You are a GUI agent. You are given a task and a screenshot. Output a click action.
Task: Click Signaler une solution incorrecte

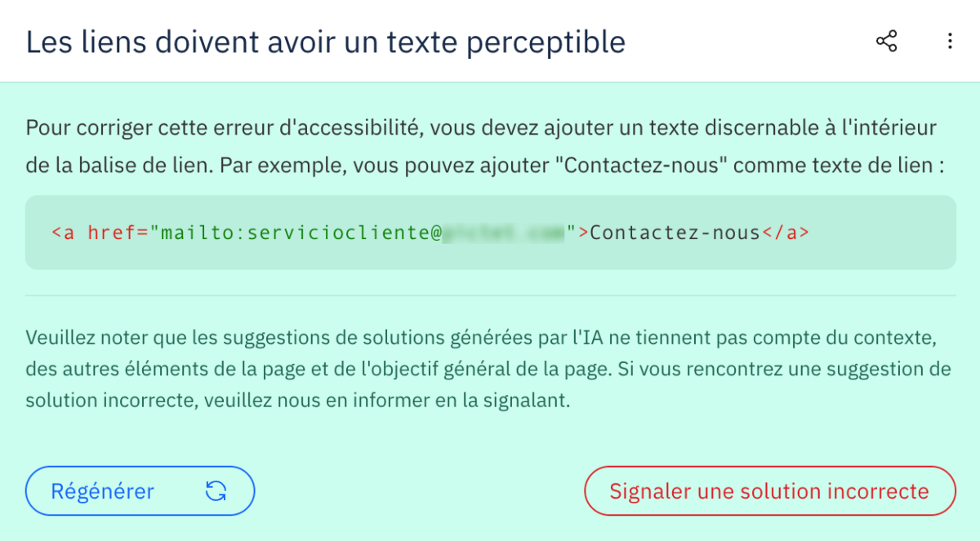click(x=769, y=490)
